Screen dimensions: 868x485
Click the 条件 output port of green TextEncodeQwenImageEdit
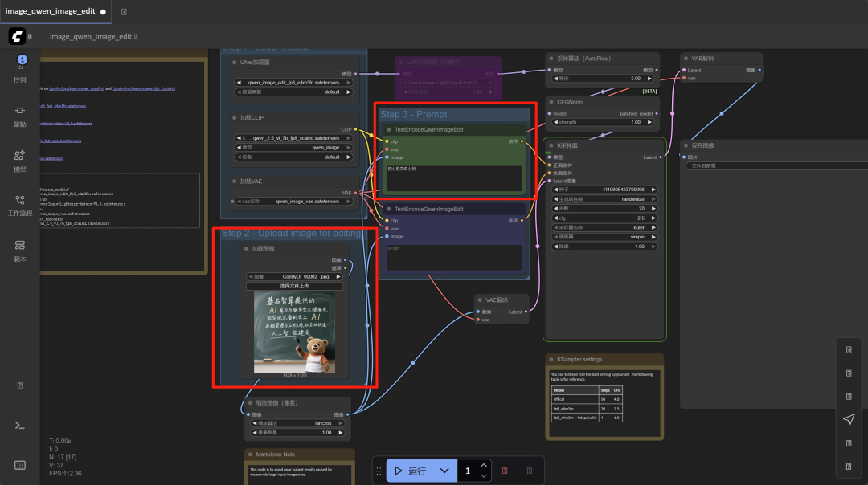click(522, 141)
